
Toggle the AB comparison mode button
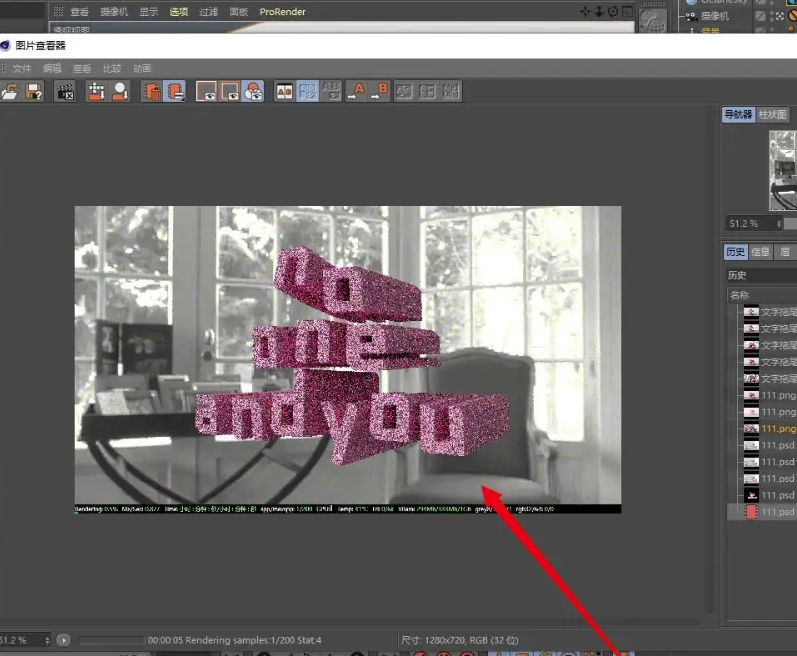pos(285,92)
